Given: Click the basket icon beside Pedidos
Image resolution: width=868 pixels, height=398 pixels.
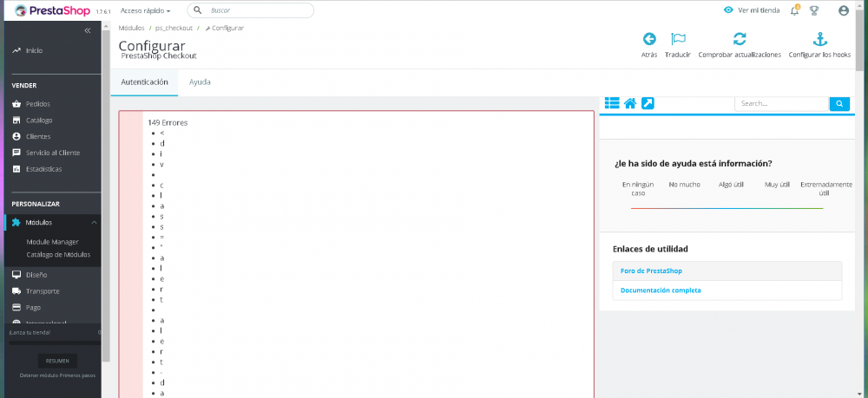Looking at the screenshot, I should pos(16,104).
